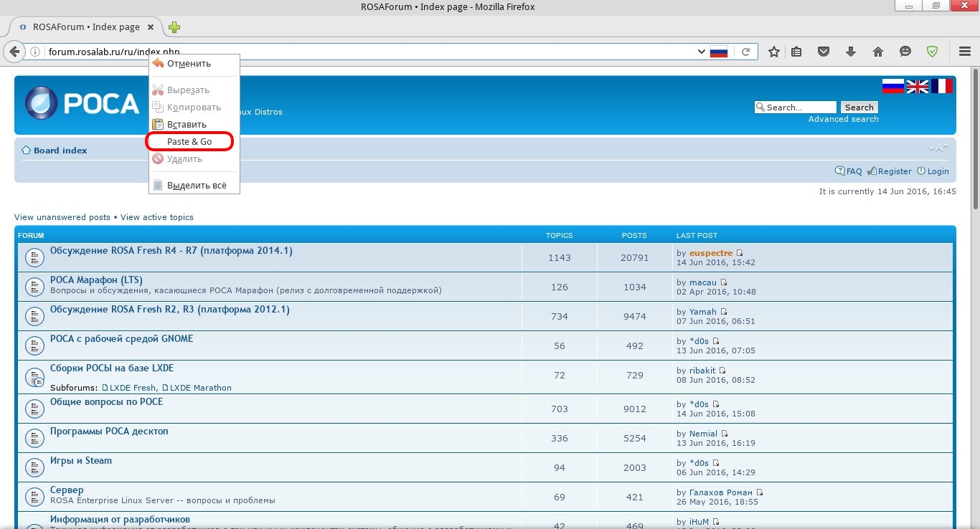This screenshot has height=529, width=980.
Task: Bookmark this page with the star icon
Action: (x=773, y=52)
